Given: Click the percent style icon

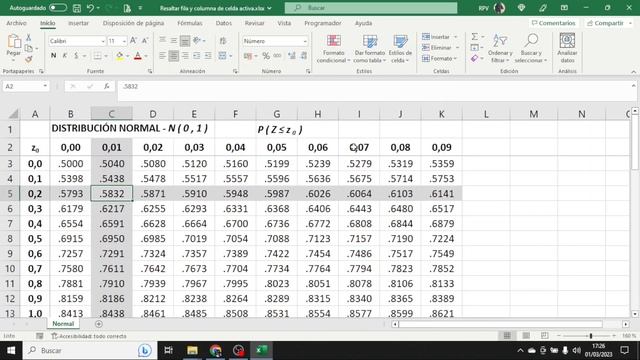Looking at the screenshot, I should coord(266,56).
